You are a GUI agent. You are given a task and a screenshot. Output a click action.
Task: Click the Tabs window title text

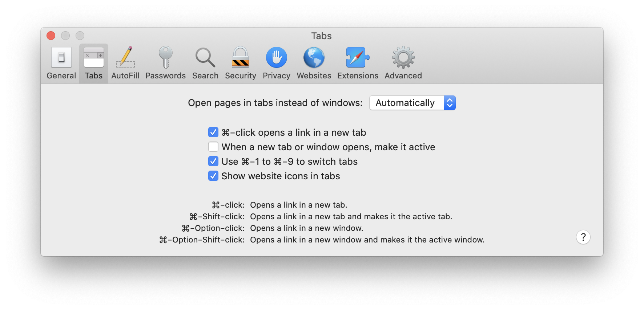point(321,36)
